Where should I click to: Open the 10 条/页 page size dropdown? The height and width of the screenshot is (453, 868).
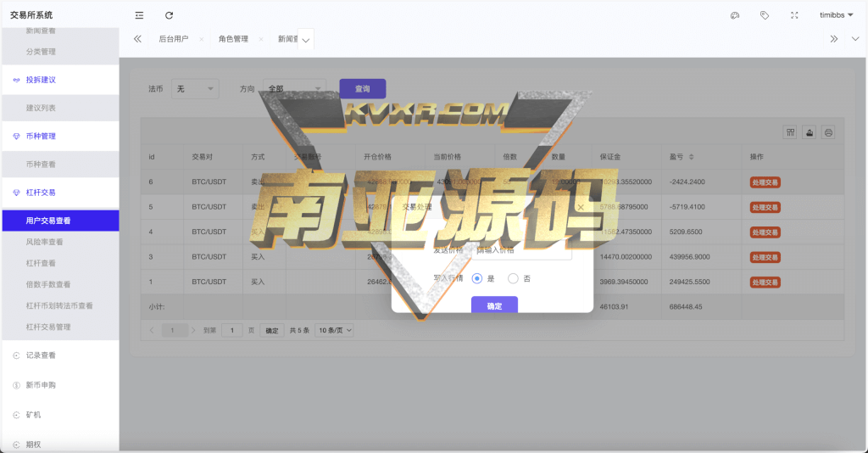pyautogui.click(x=334, y=331)
